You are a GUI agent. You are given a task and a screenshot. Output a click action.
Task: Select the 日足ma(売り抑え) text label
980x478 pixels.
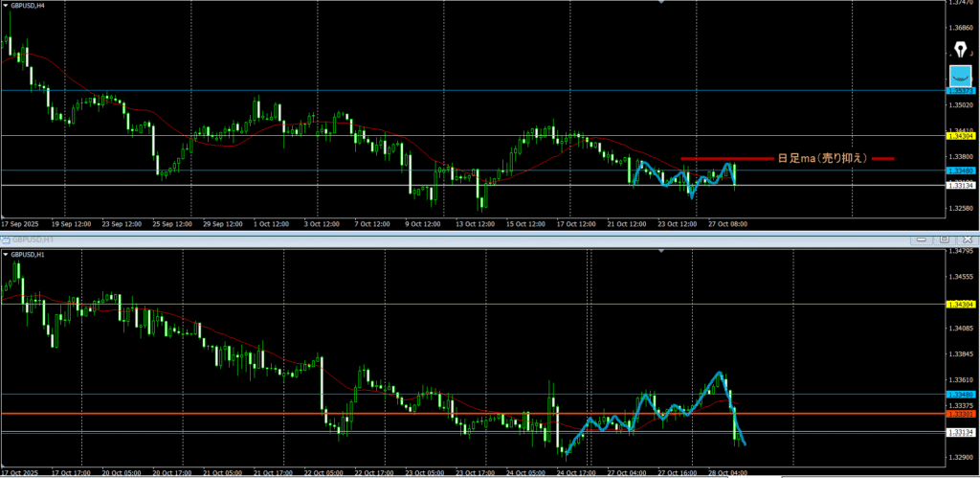coord(820,158)
